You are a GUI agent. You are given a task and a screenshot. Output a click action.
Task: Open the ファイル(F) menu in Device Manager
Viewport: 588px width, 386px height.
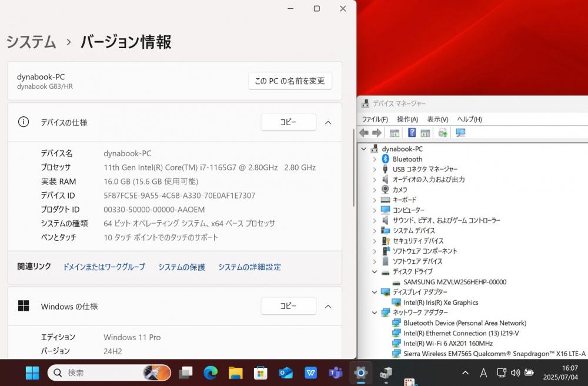375,119
